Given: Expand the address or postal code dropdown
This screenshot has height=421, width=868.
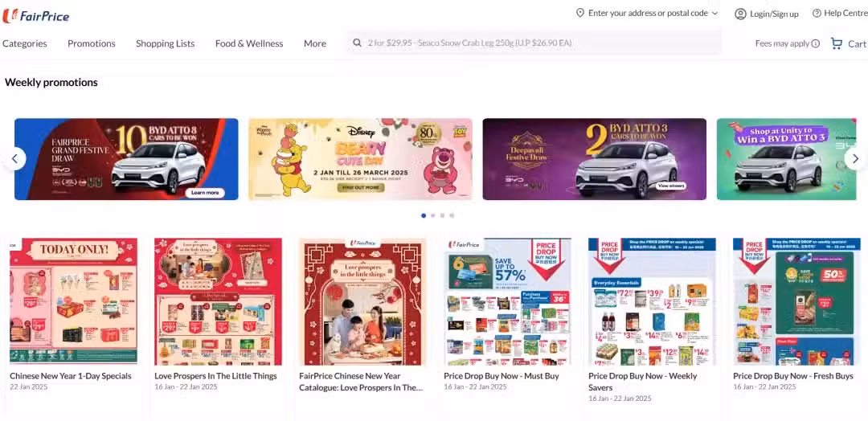Looking at the screenshot, I should (x=714, y=13).
